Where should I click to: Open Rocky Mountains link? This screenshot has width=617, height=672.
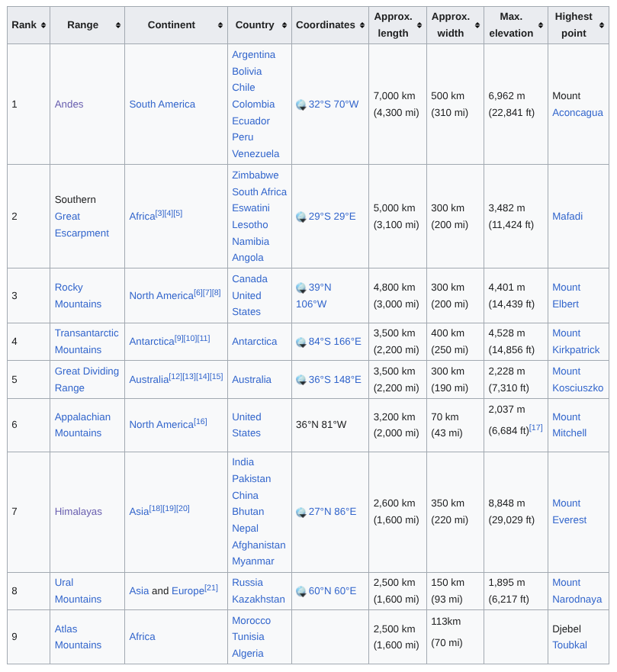[x=78, y=296]
